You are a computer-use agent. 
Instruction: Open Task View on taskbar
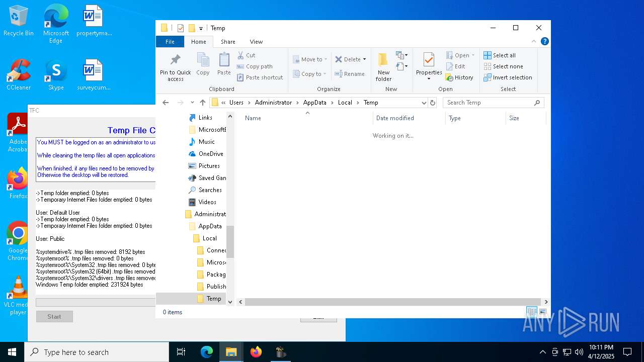click(x=181, y=352)
